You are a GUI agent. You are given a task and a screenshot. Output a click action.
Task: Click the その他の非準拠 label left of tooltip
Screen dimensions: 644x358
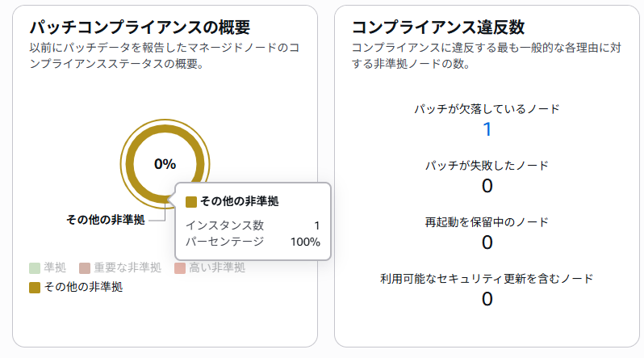[x=105, y=220]
